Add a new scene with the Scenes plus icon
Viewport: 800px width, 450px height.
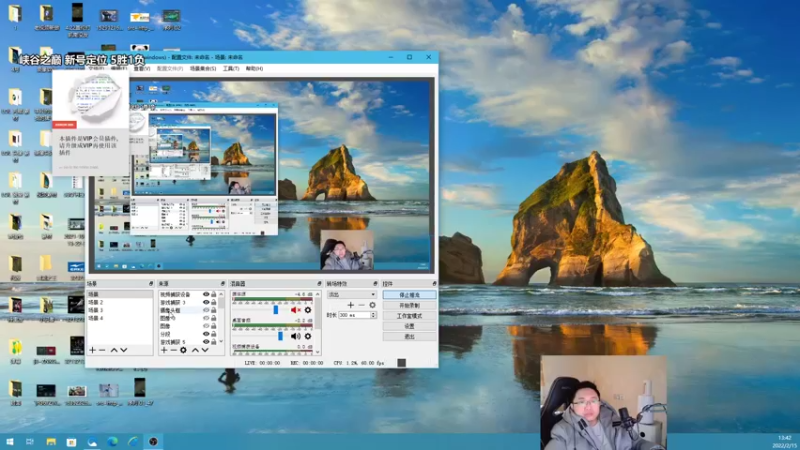point(92,350)
